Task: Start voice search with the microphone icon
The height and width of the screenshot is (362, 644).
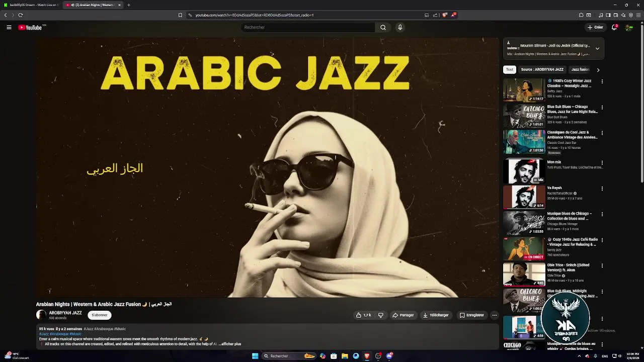Action: [x=400, y=27]
